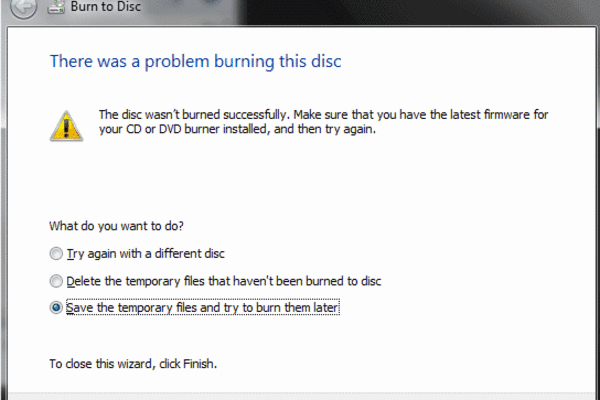
Task: Click the 'There was a problem burning this disc' heading
Action: tap(196, 62)
